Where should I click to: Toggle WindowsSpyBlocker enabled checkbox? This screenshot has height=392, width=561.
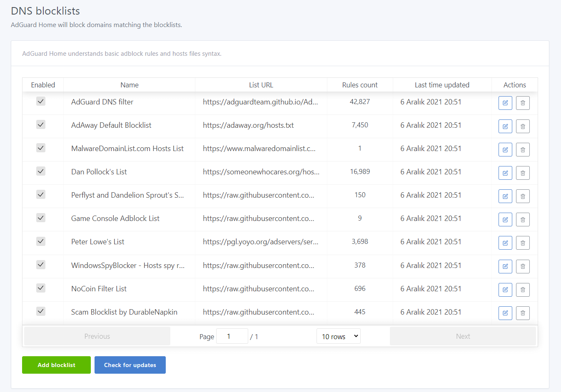(x=41, y=265)
